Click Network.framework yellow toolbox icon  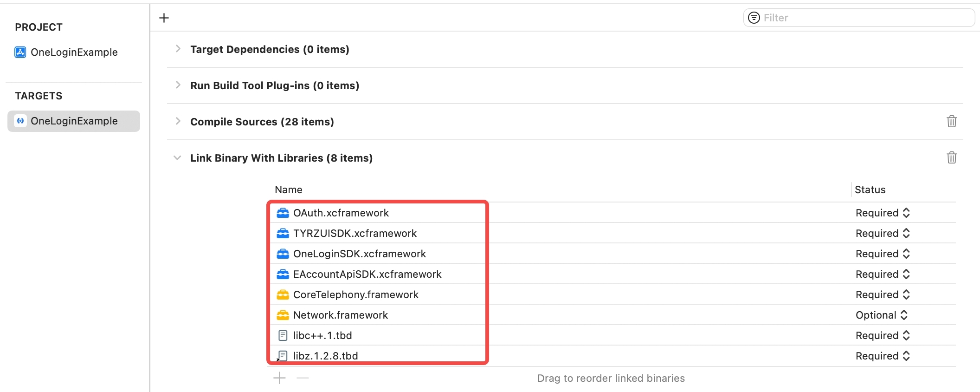(283, 315)
